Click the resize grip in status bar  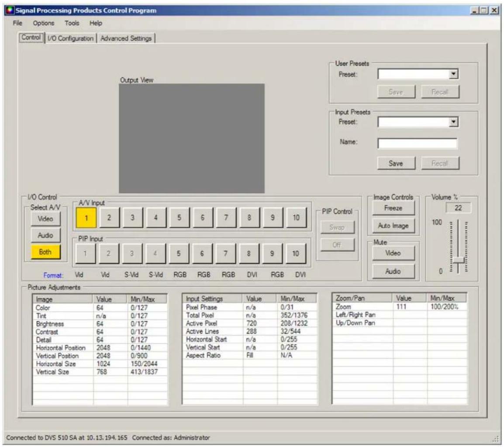[495, 439]
